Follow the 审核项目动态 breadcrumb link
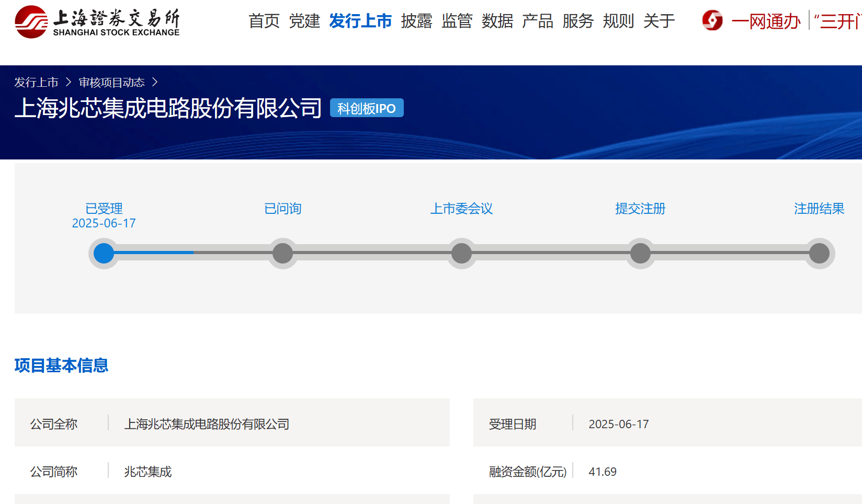This screenshot has height=504, width=862. (x=112, y=83)
